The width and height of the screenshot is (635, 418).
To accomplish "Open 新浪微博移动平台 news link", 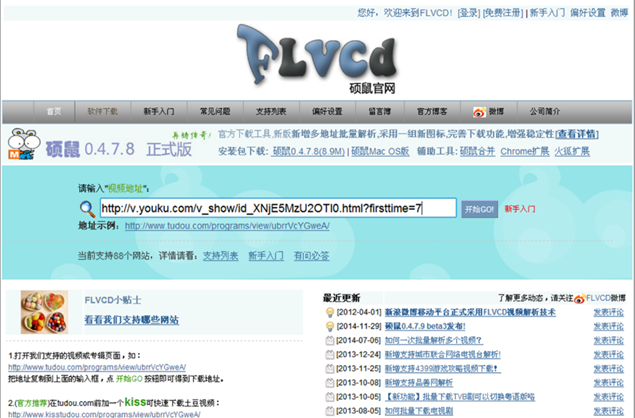I will click(x=470, y=312).
